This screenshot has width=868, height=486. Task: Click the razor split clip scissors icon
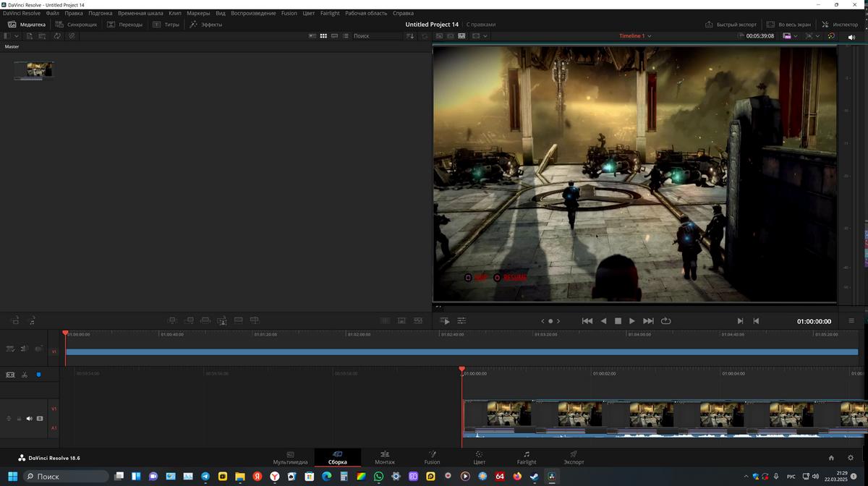tap(24, 375)
